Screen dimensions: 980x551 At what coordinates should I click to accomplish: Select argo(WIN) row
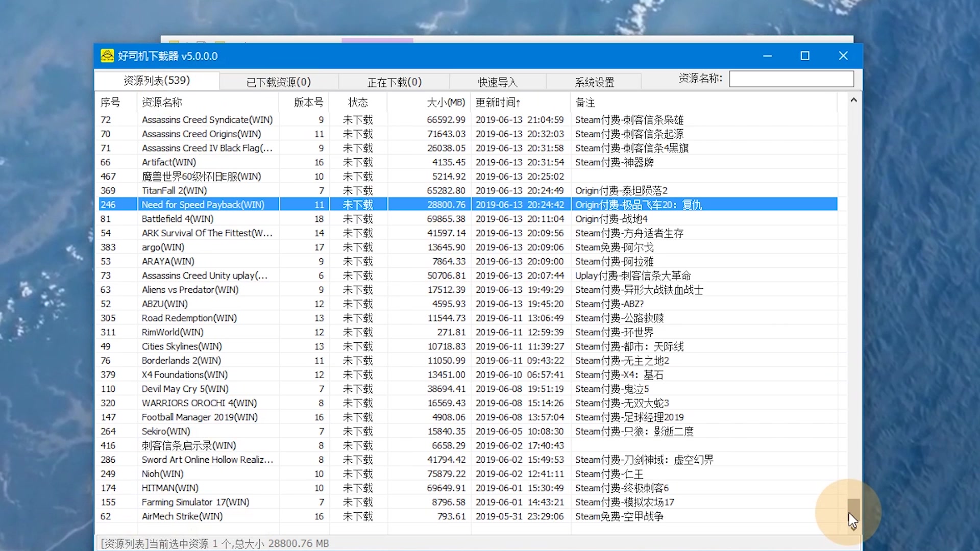coord(468,247)
